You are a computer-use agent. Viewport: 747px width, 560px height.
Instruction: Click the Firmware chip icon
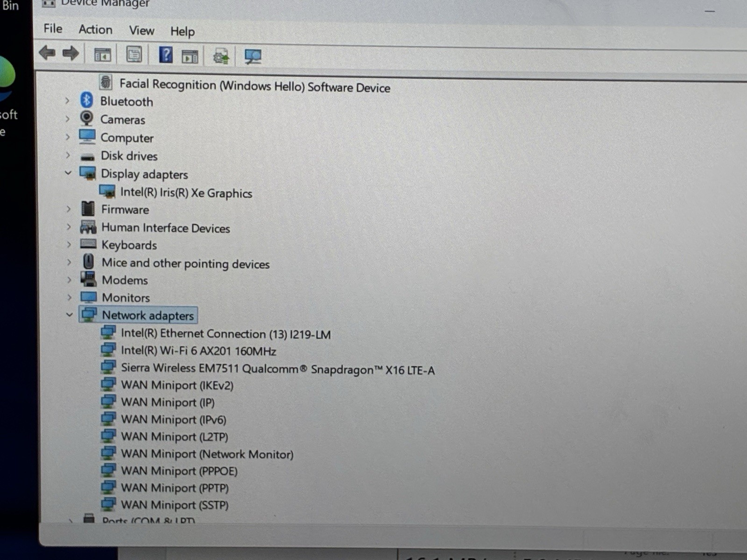(88, 209)
